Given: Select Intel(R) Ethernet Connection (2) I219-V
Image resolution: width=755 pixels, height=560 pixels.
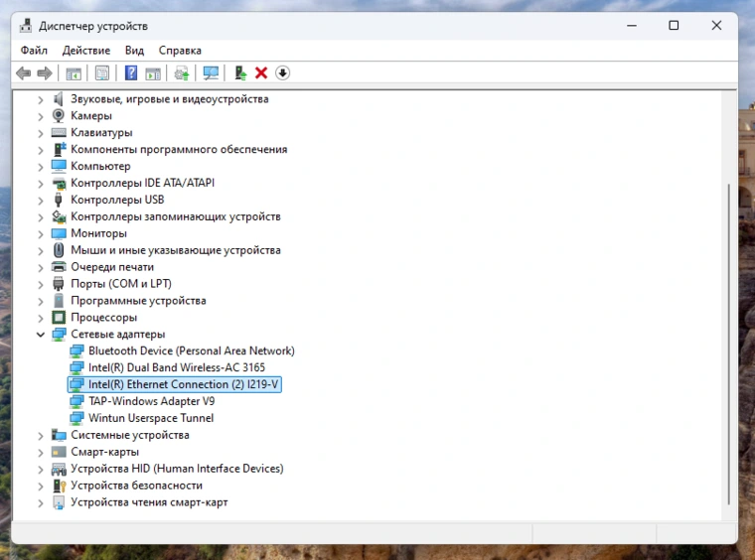Looking at the screenshot, I should point(174,384).
